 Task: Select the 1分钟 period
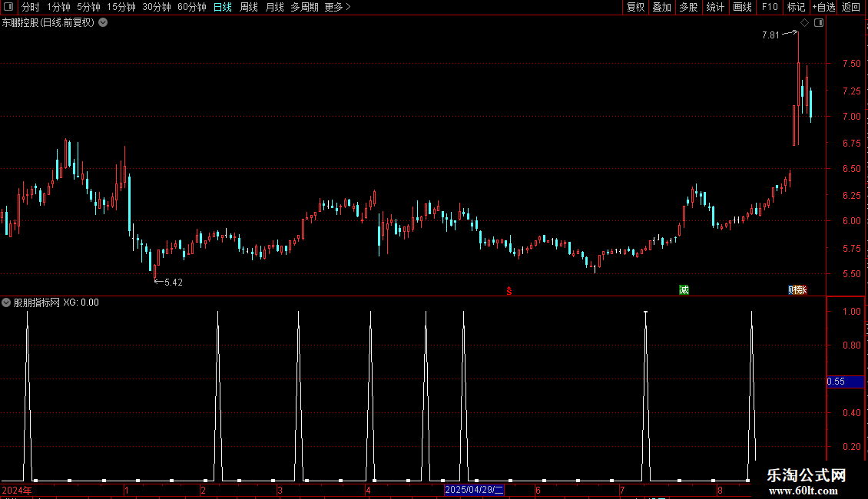tap(58, 7)
